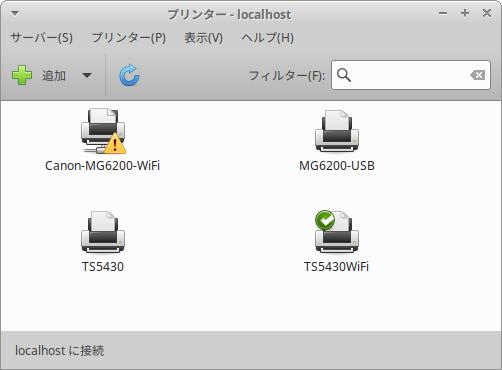Open the ヘルプ(H) menu
Image resolution: width=502 pixels, height=370 pixels.
click(267, 38)
